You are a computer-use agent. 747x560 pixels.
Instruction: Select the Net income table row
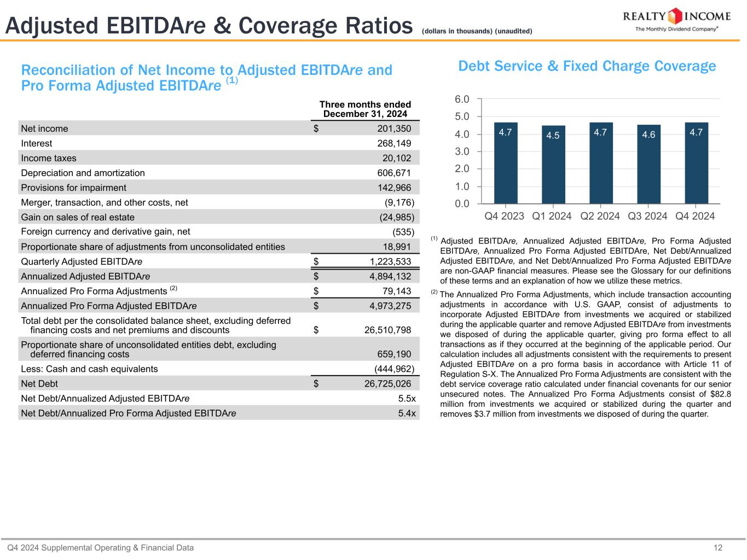pos(219,129)
